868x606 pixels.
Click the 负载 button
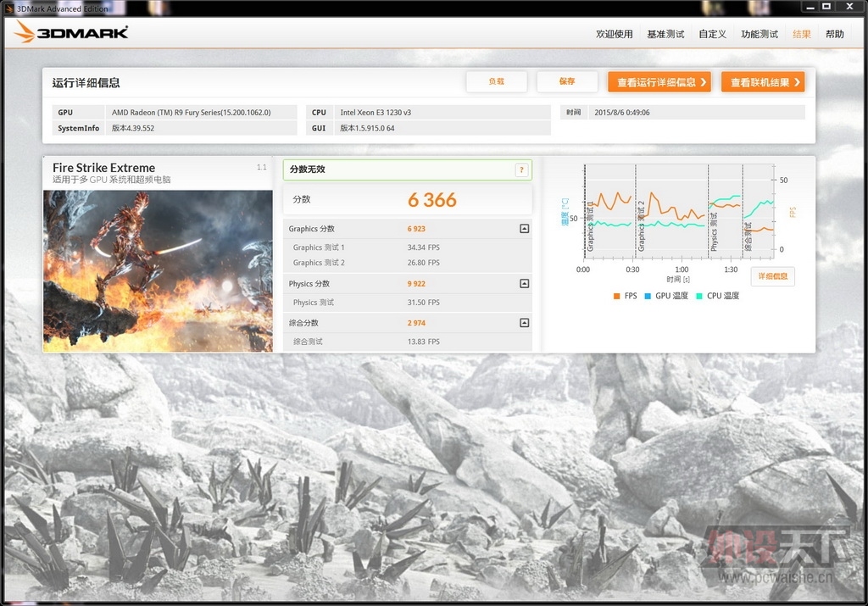click(x=496, y=81)
